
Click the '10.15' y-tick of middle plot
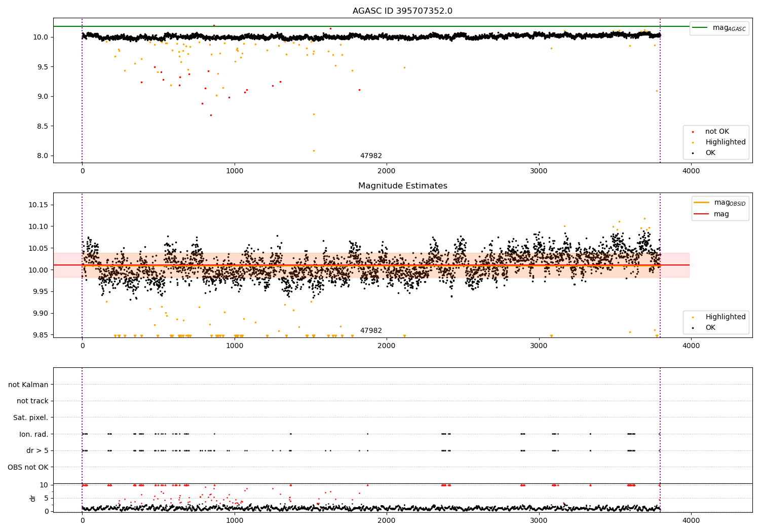tap(39, 205)
